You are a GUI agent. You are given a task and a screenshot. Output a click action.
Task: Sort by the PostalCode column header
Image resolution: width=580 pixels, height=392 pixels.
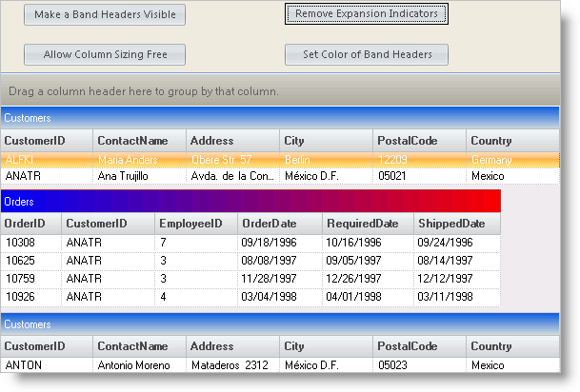[419, 141]
